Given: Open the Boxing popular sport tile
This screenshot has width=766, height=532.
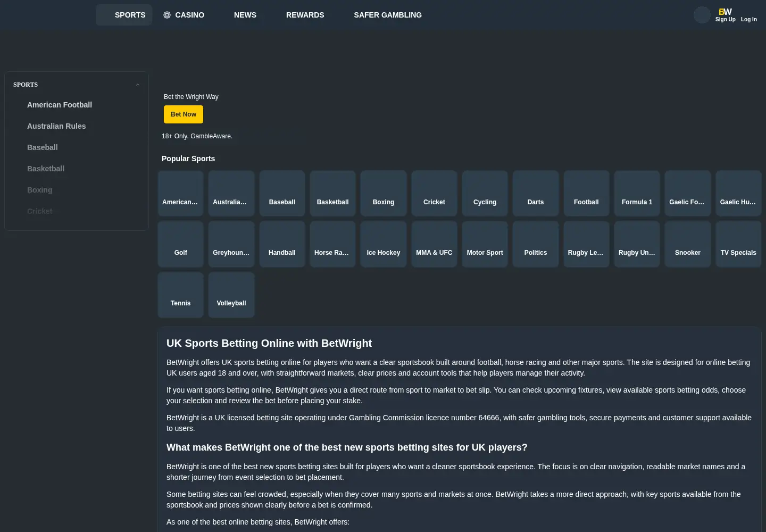Looking at the screenshot, I should click(384, 193).
